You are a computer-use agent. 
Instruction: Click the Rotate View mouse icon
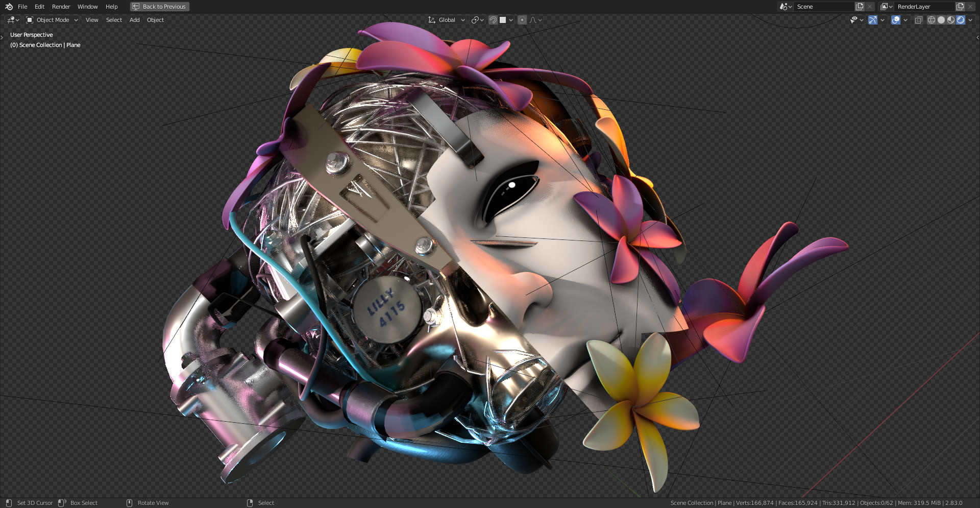click(129, 503)
